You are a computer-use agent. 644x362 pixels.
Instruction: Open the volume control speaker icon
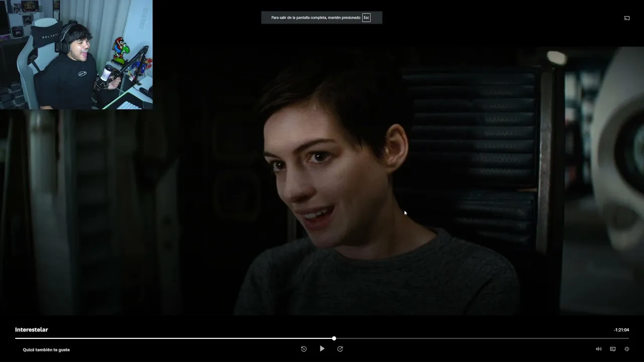(599, 349)
